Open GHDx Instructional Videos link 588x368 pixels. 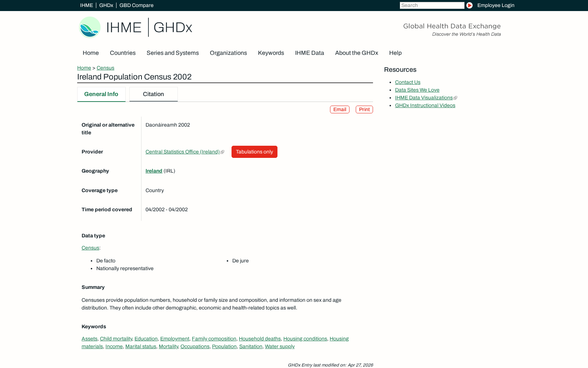click(425, 105)
